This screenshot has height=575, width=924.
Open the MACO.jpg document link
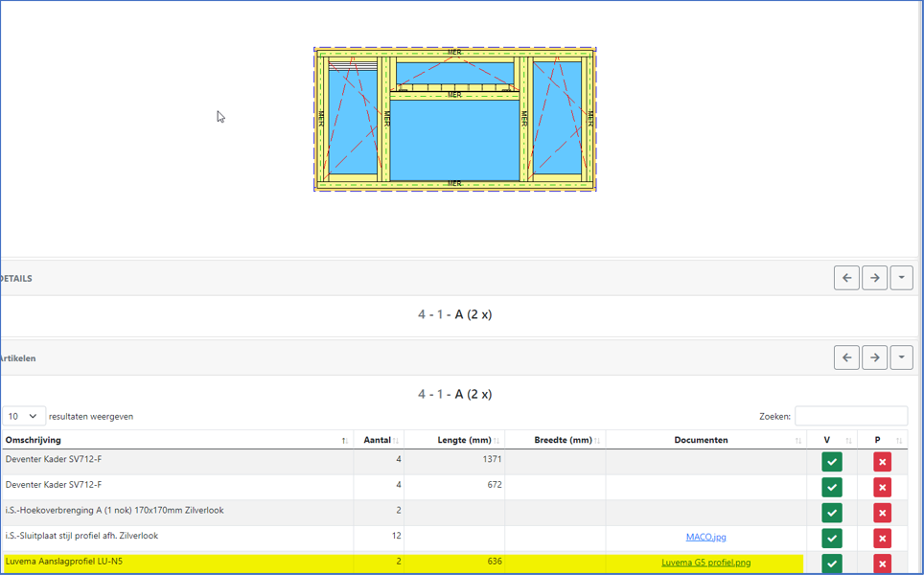pos(705,538)
